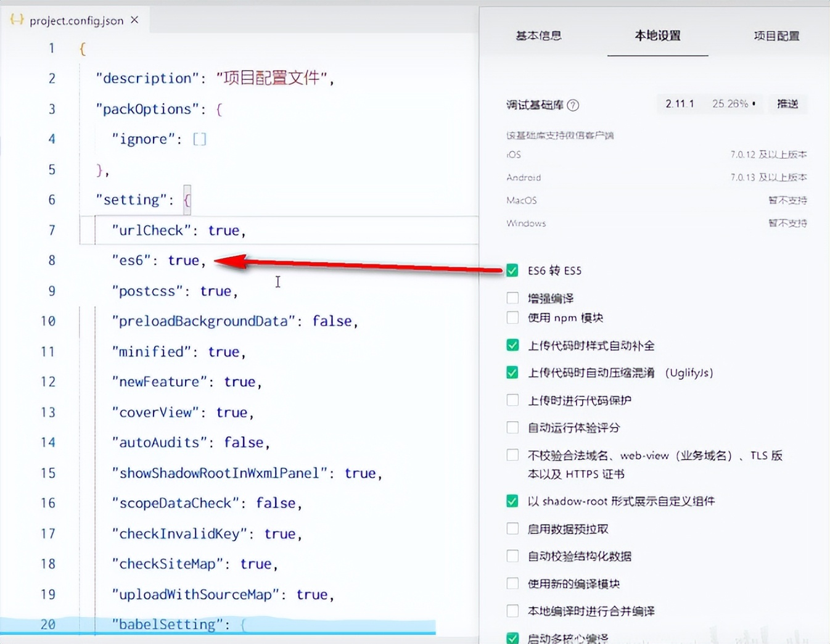The height and width of the screenshot is (644, 830).
Task: Switch to the 基本信息 tab
Action: click(538, 36)
